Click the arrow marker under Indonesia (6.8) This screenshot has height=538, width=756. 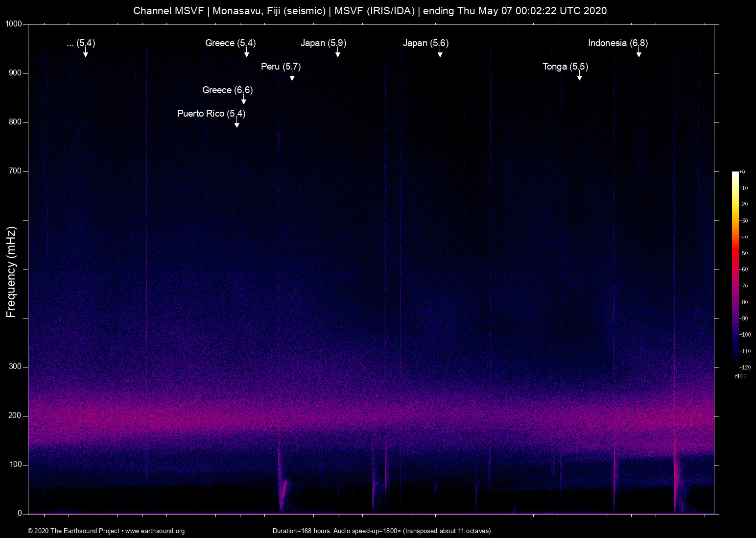click(638, 52)
